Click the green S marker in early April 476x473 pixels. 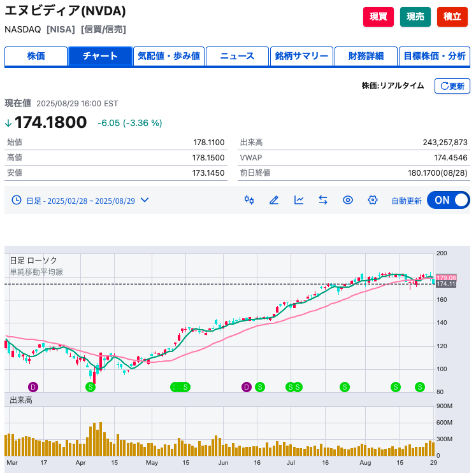(90, 387)
